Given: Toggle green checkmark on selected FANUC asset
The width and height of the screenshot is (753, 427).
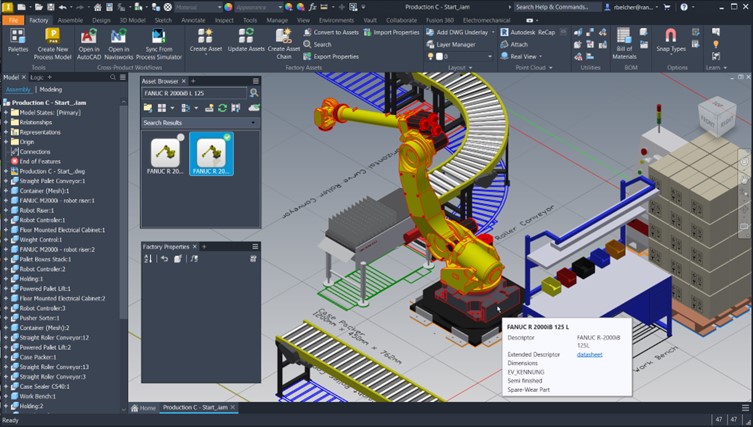Looking at the screenshot, I should [x=227, y=137].
